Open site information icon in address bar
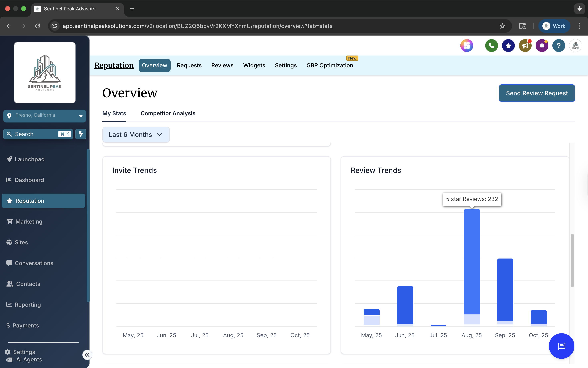The width and height of the screenshot is (588, 368). point(55,26)
